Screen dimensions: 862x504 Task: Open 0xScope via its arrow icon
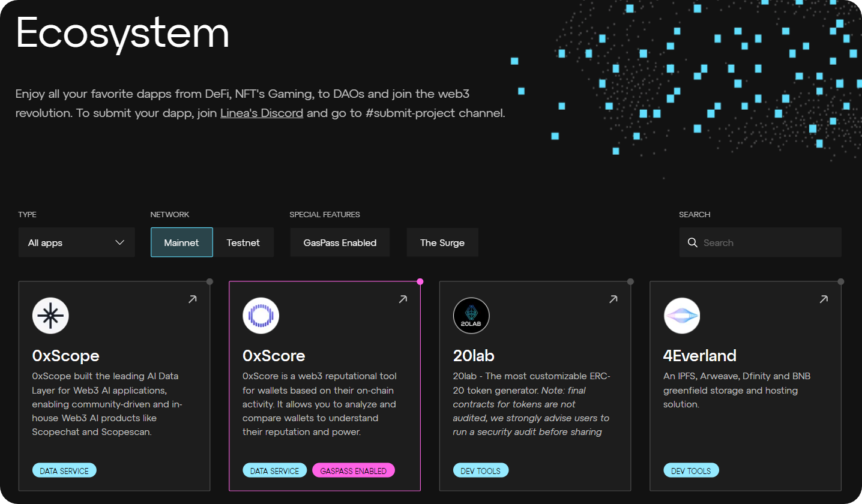(x=192, y=299)
